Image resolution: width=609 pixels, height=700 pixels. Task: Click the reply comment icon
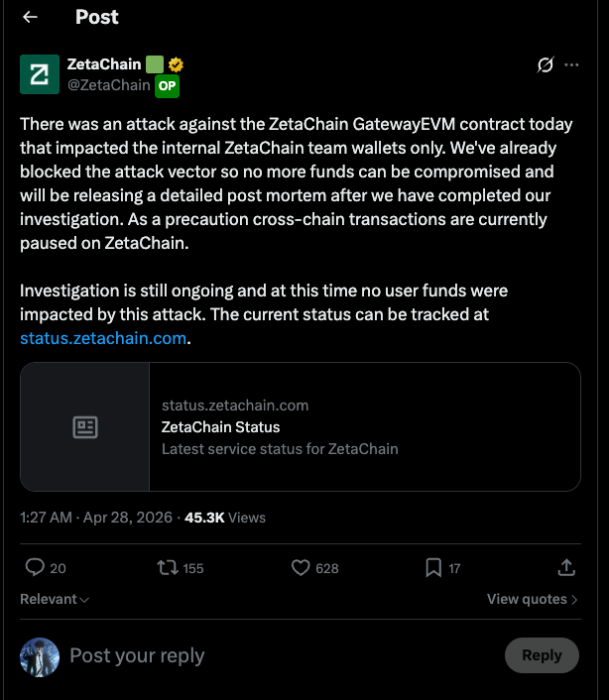(x=35, y=567)
